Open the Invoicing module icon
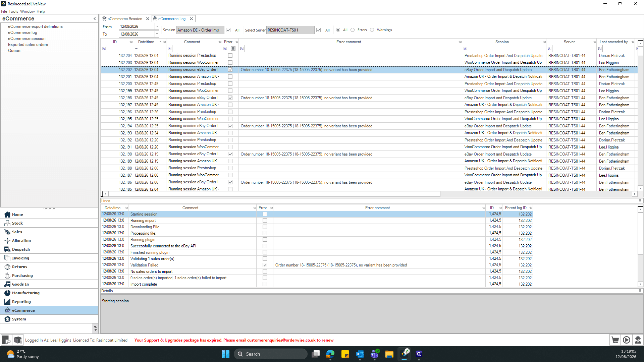The height and width of the screenshot is (362, 644). (x=7, y=258)
